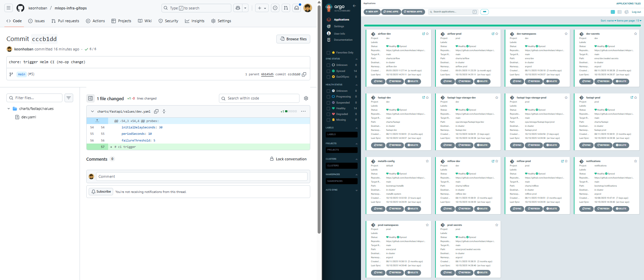
Task: Open the Issues tab in GitHub
Action: pyautogui.click(x=37, y=21)
